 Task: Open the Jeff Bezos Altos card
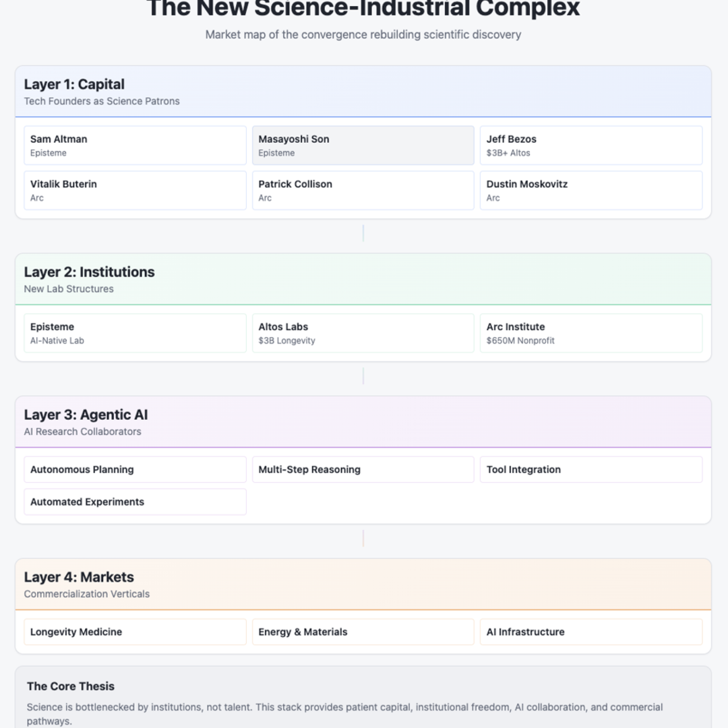pyautogui.click(x=590, y=145)
